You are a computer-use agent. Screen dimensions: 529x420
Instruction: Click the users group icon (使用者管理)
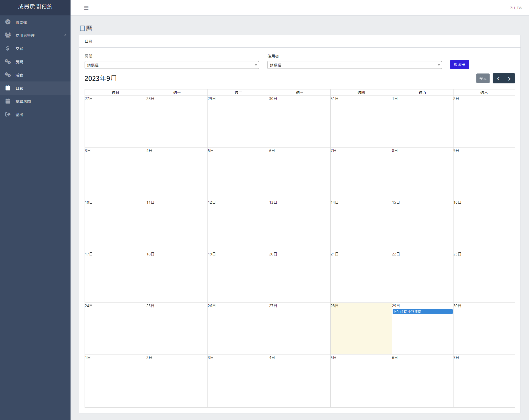[x=8, y=35]
